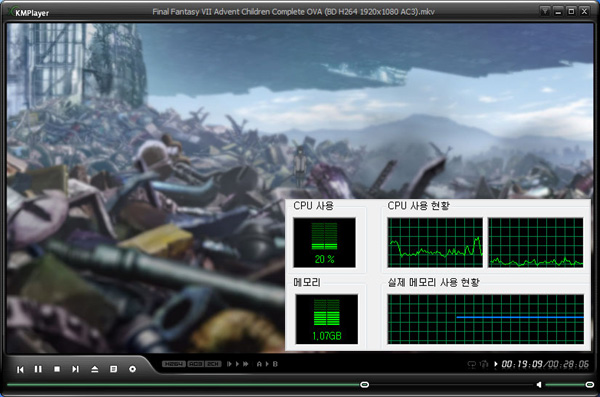This screenshot has width=600, height=397.
Task: Skip to the previous track
Action: point(20,369)
